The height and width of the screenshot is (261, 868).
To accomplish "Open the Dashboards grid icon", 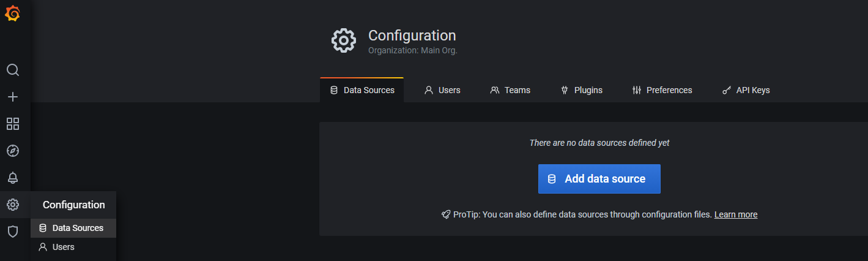I will pyautogui.click(x=13, y=124).
